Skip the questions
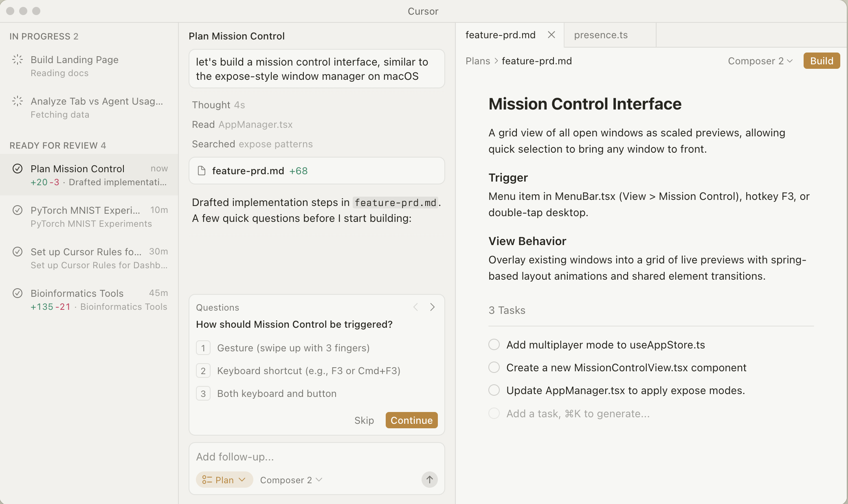 point(364,421)
